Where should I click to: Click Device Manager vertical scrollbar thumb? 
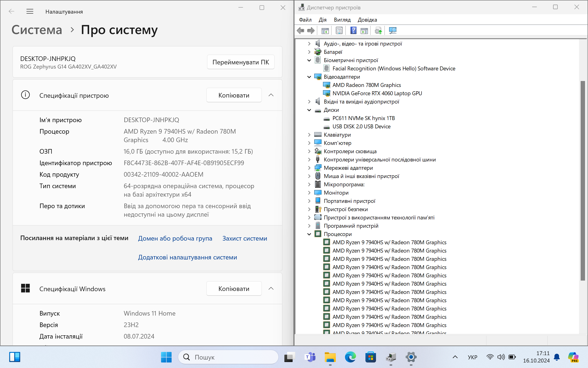pos(583,181)
